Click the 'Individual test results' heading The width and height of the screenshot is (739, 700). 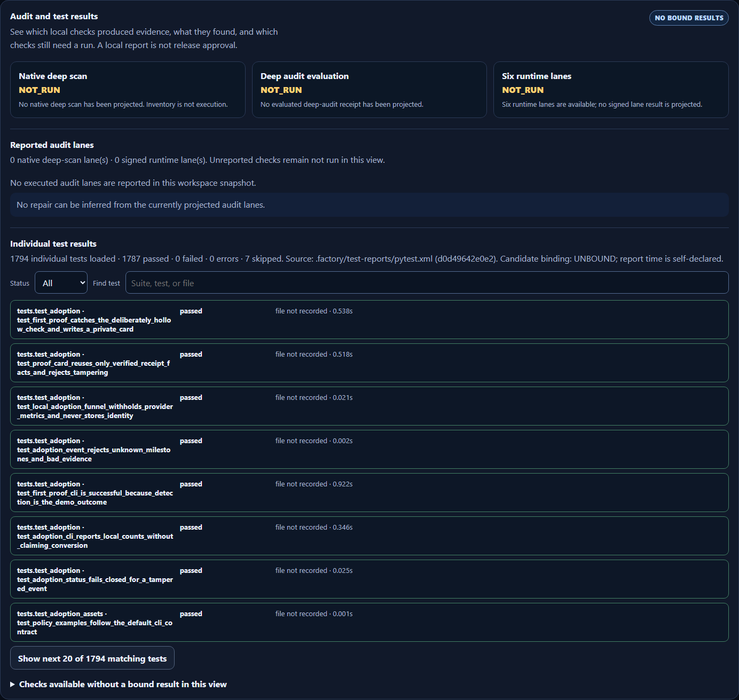coord(53,243)
